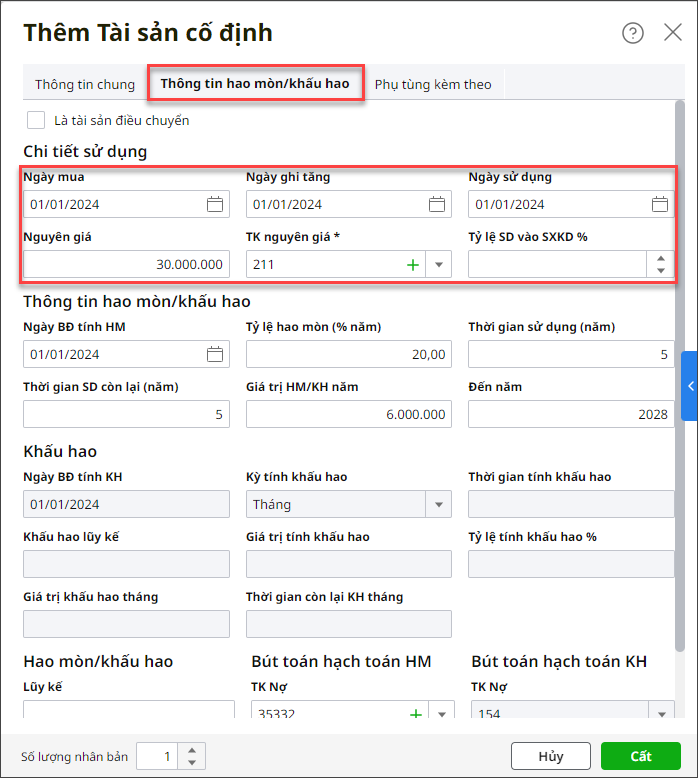Screen dimensions: 698x778
Task: Click the Lũy kế field
Action: point(128,709)
